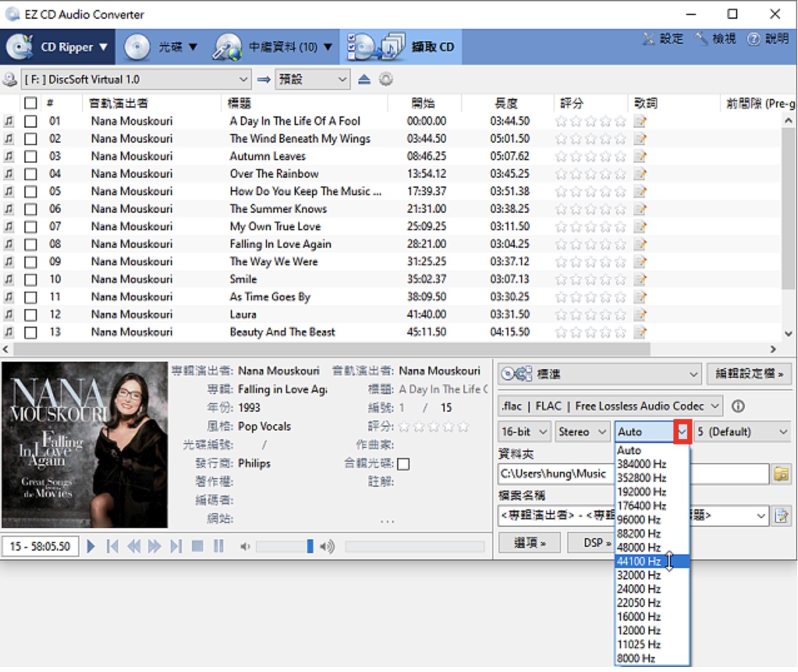Click the codec info icon

pos(738,407)
